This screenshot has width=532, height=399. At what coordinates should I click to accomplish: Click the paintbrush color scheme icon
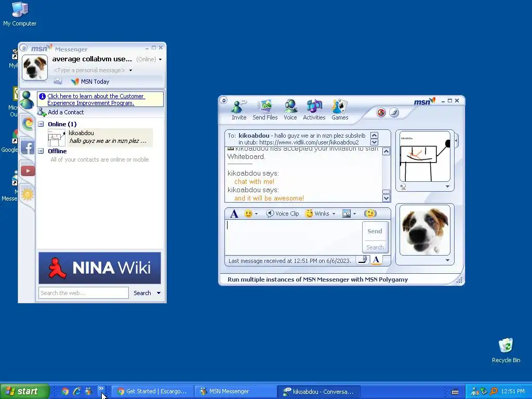click(x=394, y=112)
